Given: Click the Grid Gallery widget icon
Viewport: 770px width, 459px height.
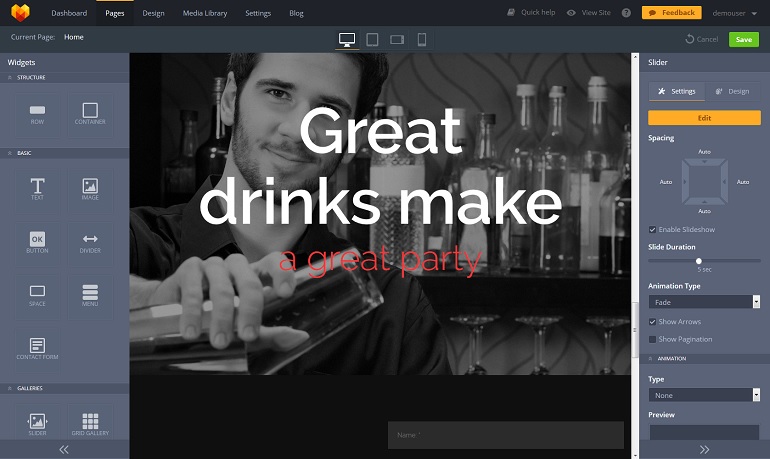Looking at the screenshot, I should [90, 423].
